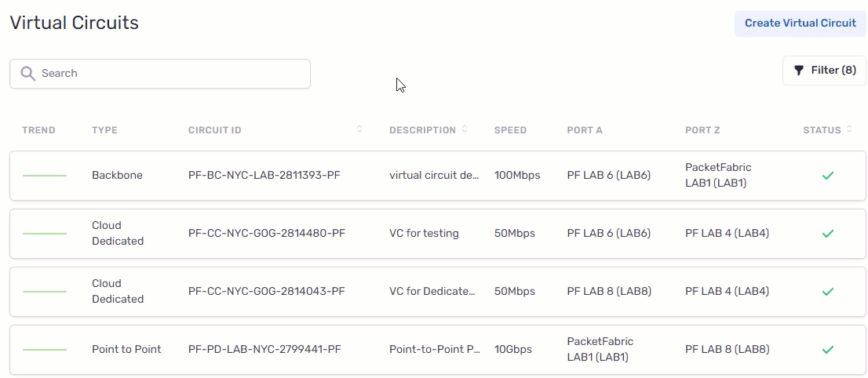Open circuit PF-BC-NYC-LAB-2811393-PF row

click(266, 176)
